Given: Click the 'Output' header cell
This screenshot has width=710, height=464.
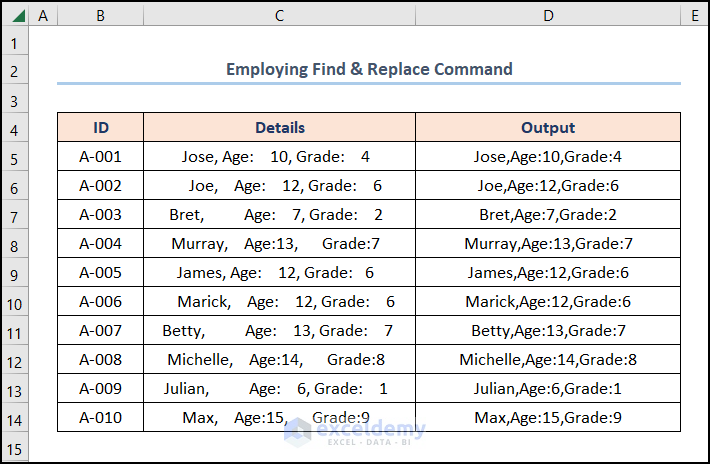Looking at the screenshot, I should [548, 128].
